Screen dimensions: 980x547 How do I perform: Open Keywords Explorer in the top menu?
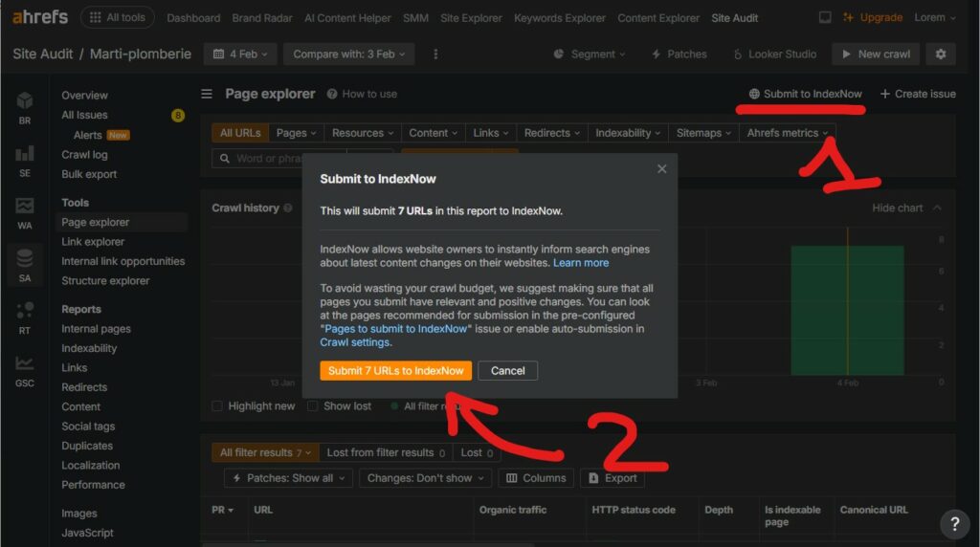[x=559, y=18]
